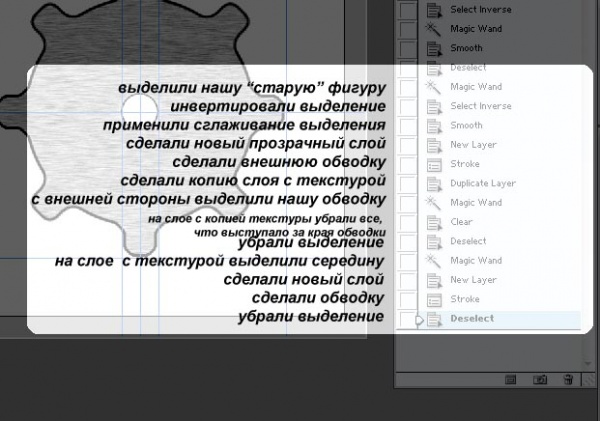Select the Duplicate Layer history state
Image resolution: width=600 pixels, height=421 pixels.
[x=482, y=184]
